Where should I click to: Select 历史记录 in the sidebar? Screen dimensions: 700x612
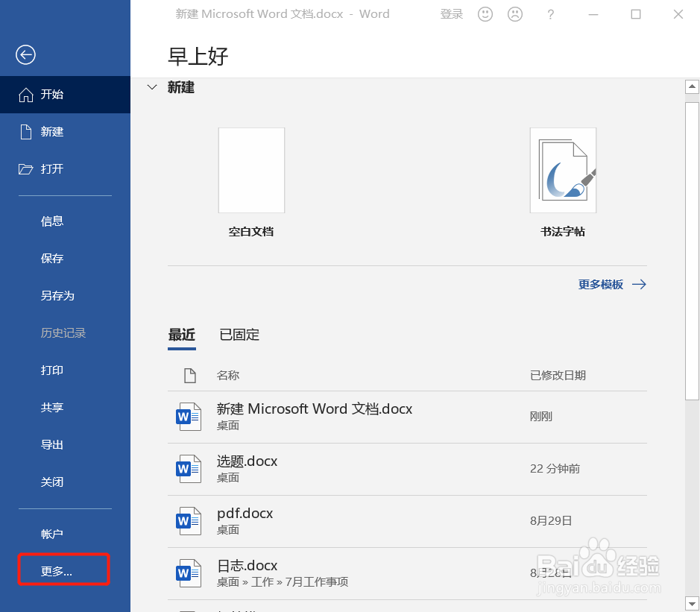point(63,333)
